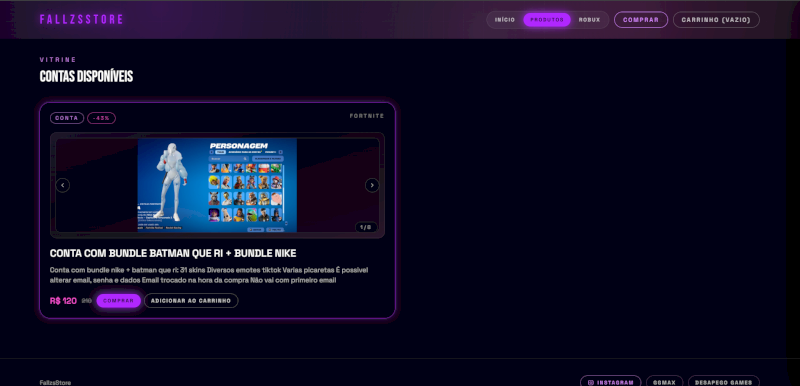
Task: Click the R$ 120 price
Action: (63, 301)
